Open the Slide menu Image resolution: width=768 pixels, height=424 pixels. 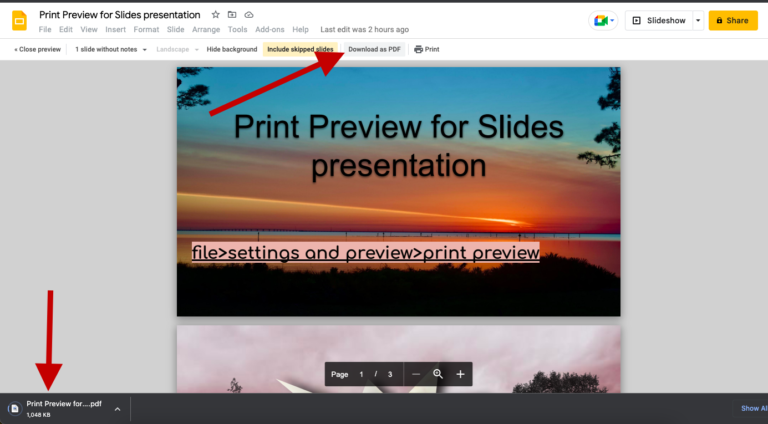click(x=175, y=29)
